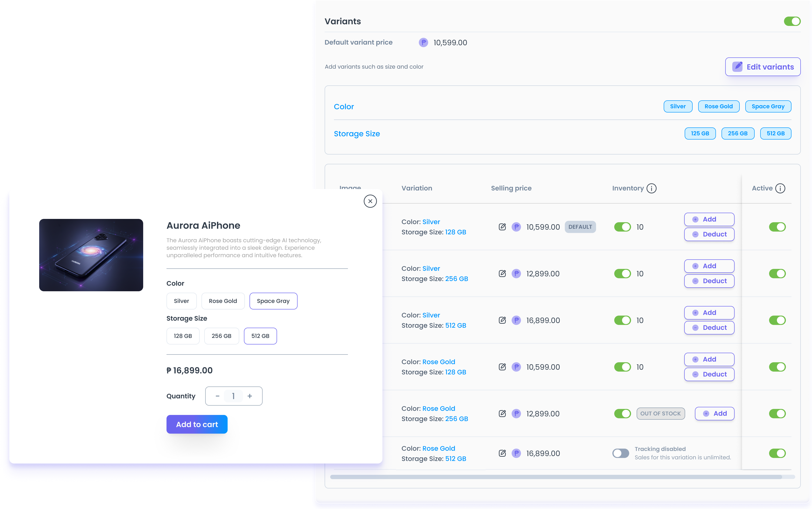Select Space Gray color option in popup

273,301
